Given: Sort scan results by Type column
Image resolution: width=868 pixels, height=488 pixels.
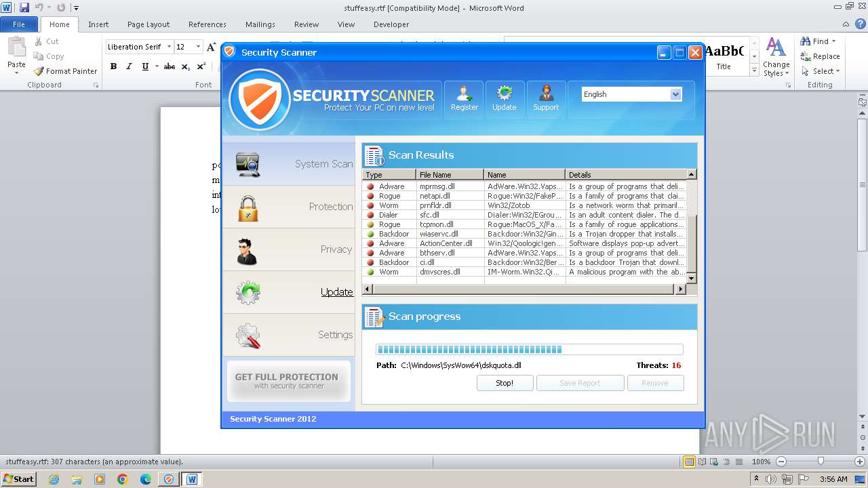Looking at the screenshot, I should (x=389, y=175).
